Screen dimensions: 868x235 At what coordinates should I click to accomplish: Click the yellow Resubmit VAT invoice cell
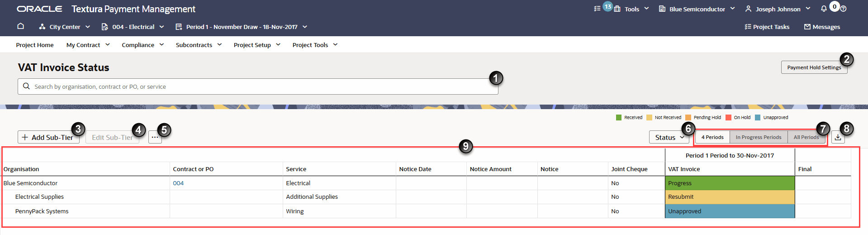pos(730,197)
